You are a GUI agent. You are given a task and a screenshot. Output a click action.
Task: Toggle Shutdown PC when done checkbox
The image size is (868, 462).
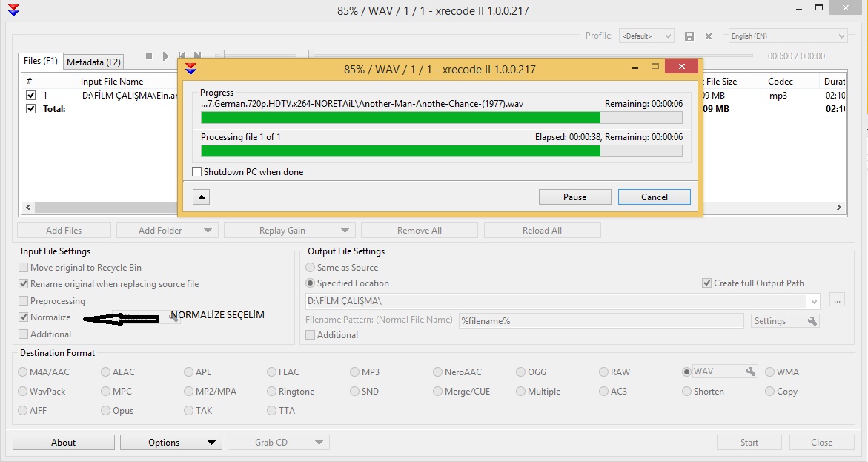(196, 172)
